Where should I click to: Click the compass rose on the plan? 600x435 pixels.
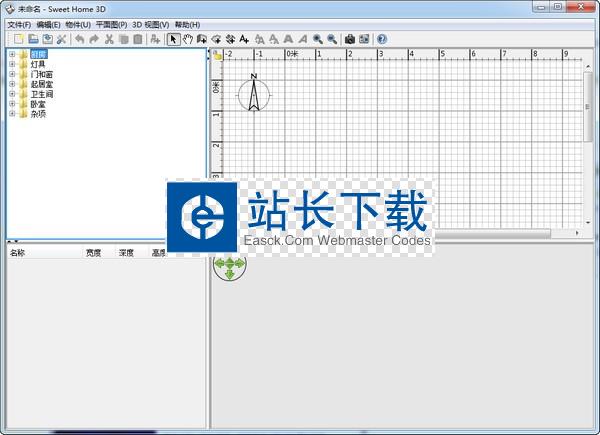(254, 94)
